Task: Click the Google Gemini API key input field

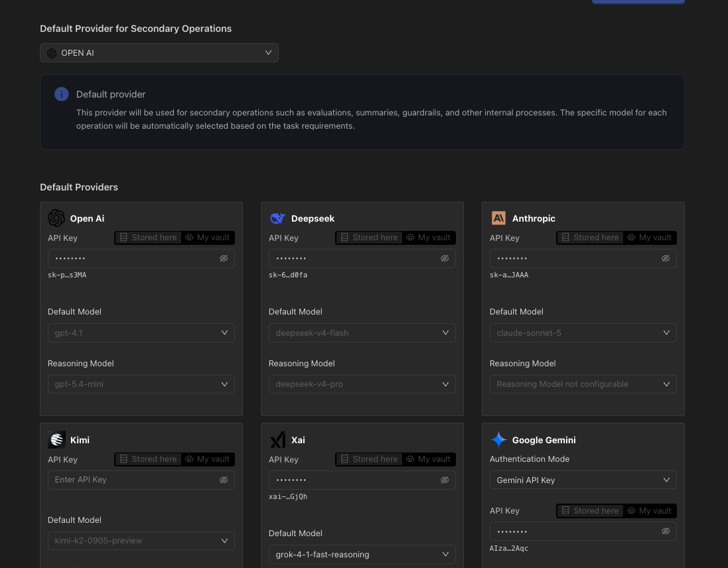Action: tap(583, 532)
